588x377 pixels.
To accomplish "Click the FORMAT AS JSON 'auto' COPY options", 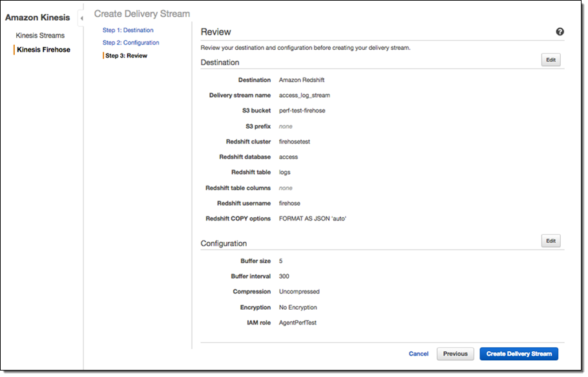I will pyautogui.click(x=313, y=219).
